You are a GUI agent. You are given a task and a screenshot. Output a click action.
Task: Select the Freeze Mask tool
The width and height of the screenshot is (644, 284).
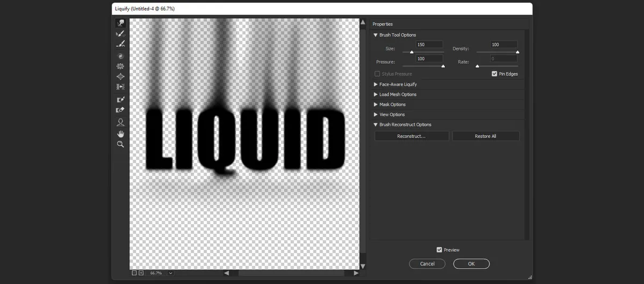(x=120, y=100)
